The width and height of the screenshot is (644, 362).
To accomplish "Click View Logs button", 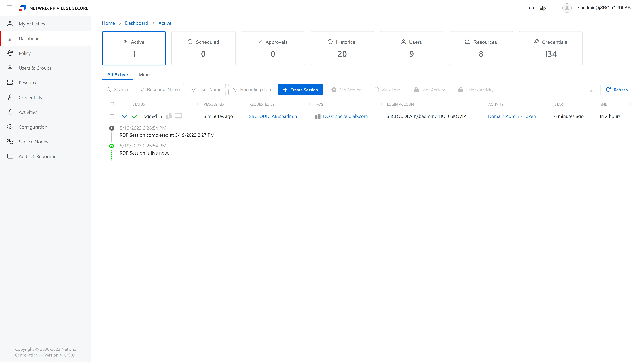I will point(388,90).
